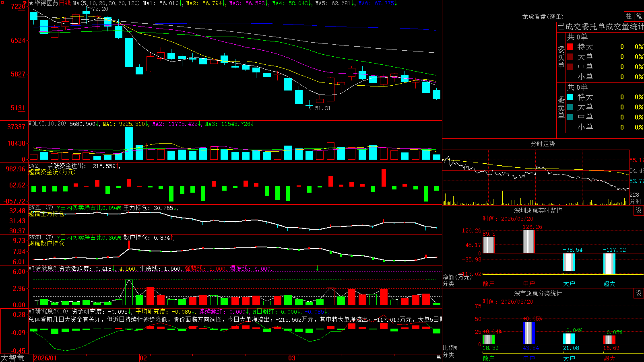Click the star icon beside 毕得医药
Image resolution: width=644 pixels, height=362 pixels.
pos(31,3)
